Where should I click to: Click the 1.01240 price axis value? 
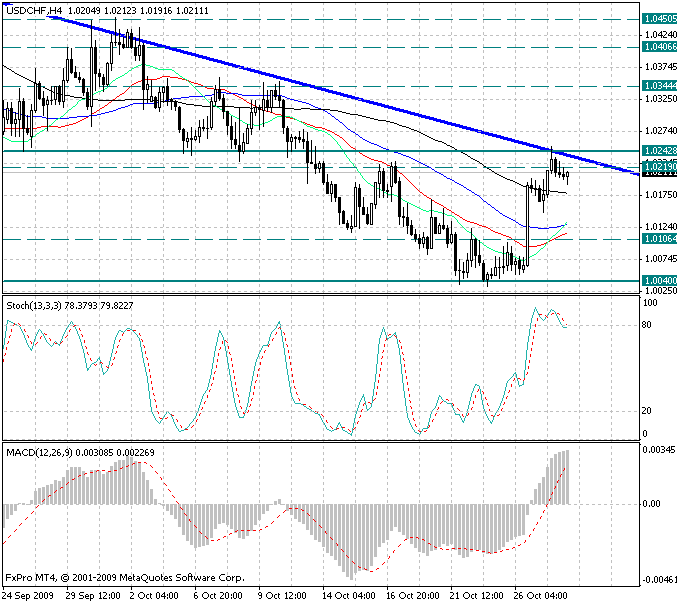pos(661,227)
